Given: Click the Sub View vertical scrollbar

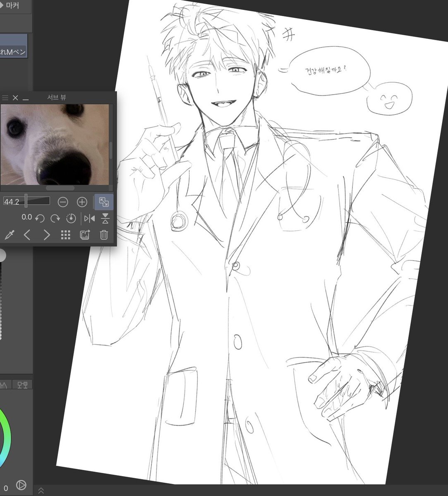Looking at the screenshot, I should coord(111,150).
